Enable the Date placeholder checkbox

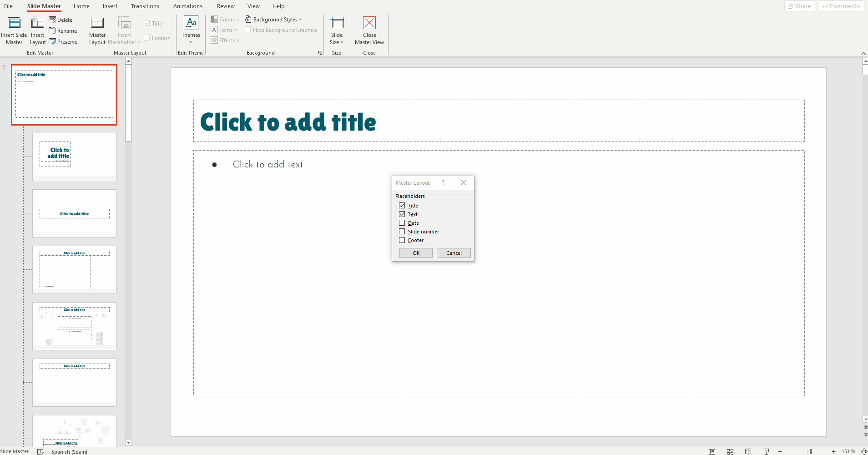pyautogui.click(x=402, y=223)
